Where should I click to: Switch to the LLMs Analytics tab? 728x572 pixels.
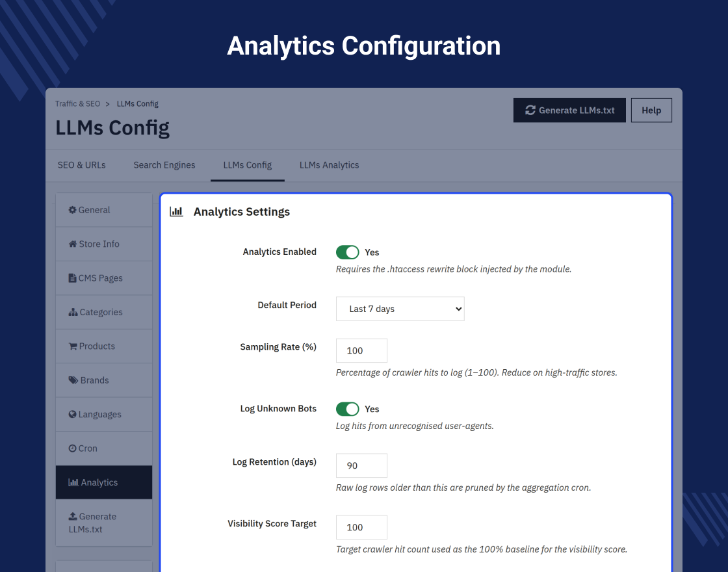pos(329,165)
